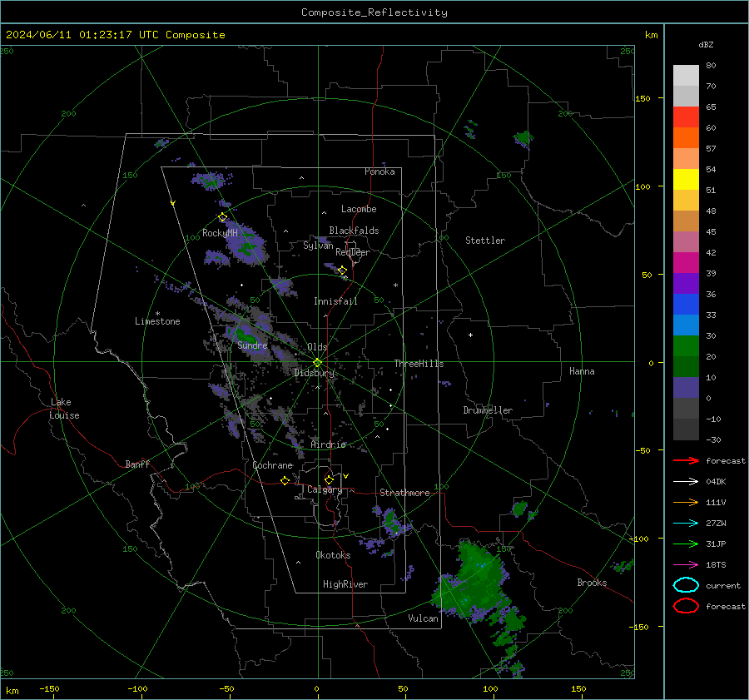Click the Brooks label

[592, 583]
